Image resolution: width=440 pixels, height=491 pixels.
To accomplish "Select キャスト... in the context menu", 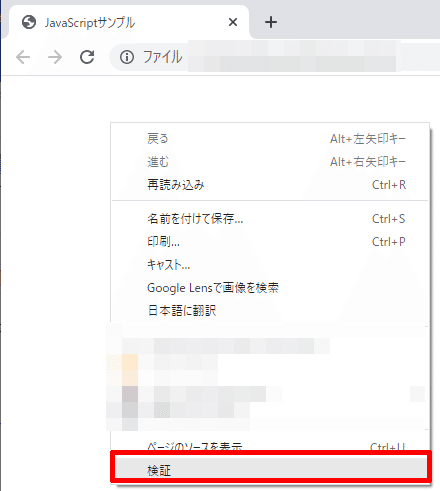I will point(270,265).
